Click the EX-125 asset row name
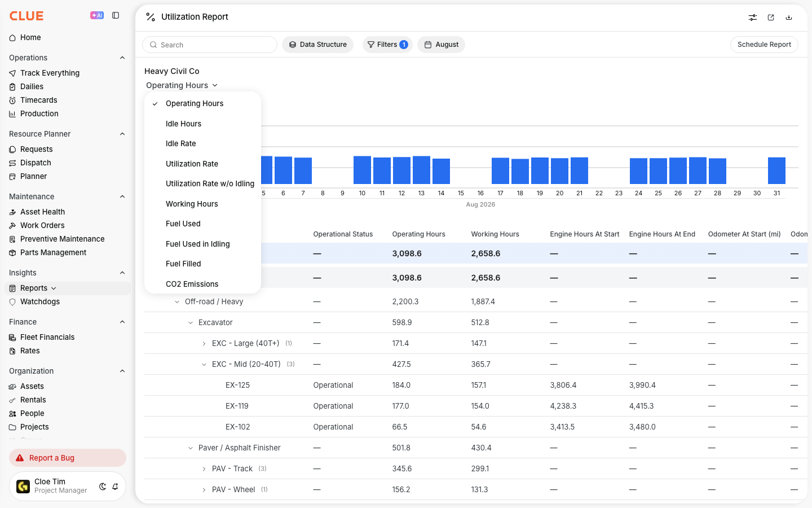812x508 pixels. [237, 385]
